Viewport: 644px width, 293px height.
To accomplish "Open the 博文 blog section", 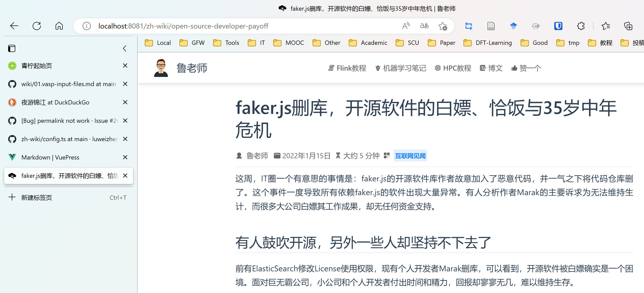I will (491, 68).
